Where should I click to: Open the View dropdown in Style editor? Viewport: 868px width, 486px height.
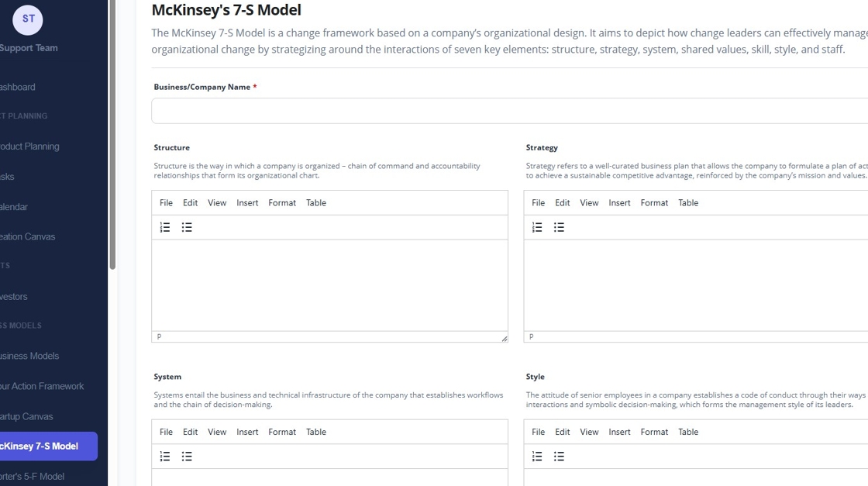click(589, 433)
